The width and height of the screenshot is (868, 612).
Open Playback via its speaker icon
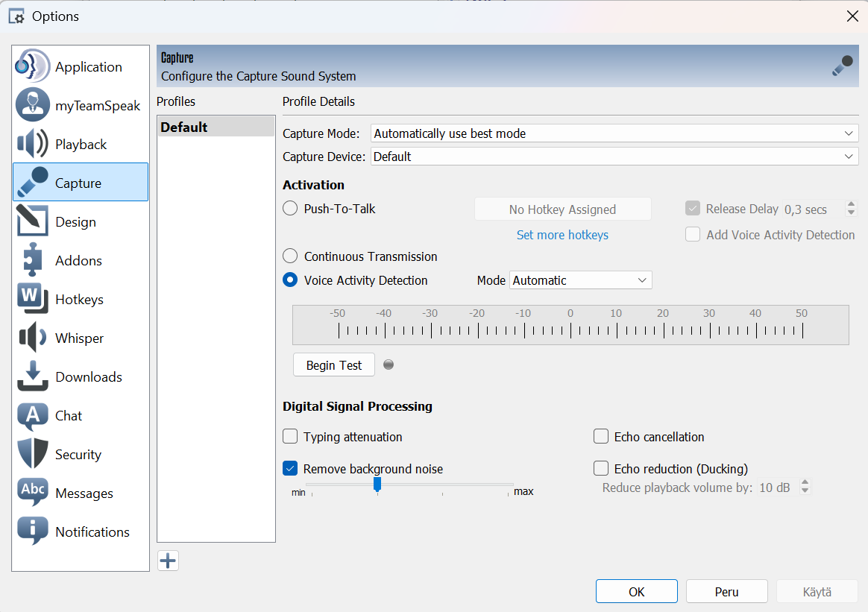point(33,143)
